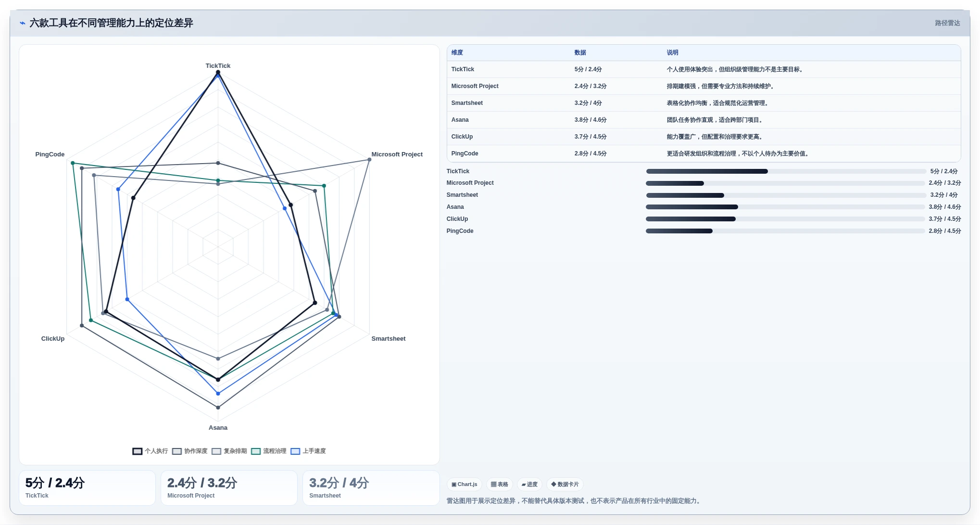980x525 pixels.
Task: Click the chart title 六款工具在不同管理能力上的定位差异
Action: coord(111,23)
